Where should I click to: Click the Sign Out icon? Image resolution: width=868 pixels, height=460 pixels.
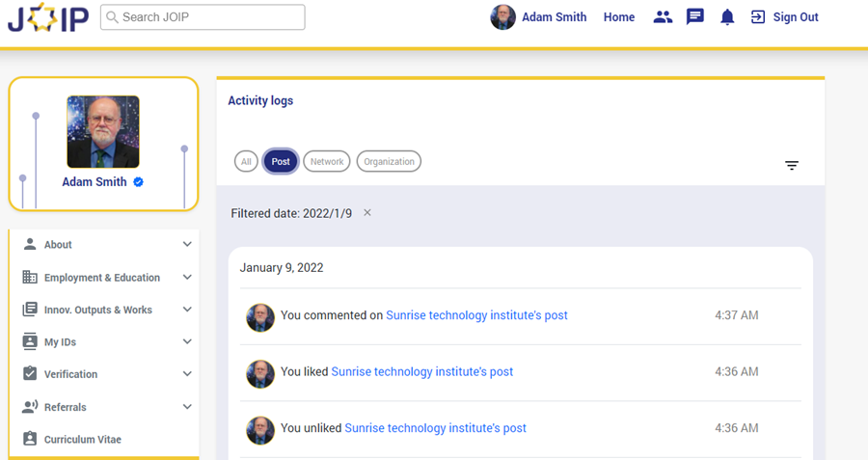758,17
